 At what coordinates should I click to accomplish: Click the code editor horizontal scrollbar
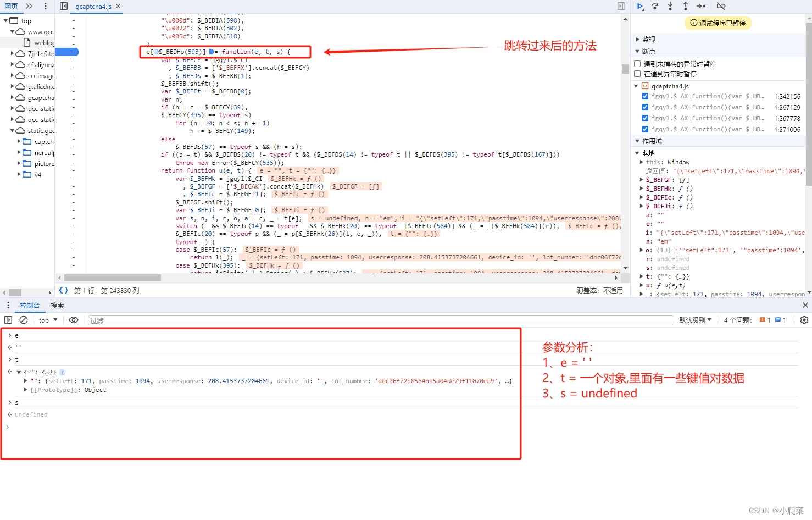[x=113, y=278]
